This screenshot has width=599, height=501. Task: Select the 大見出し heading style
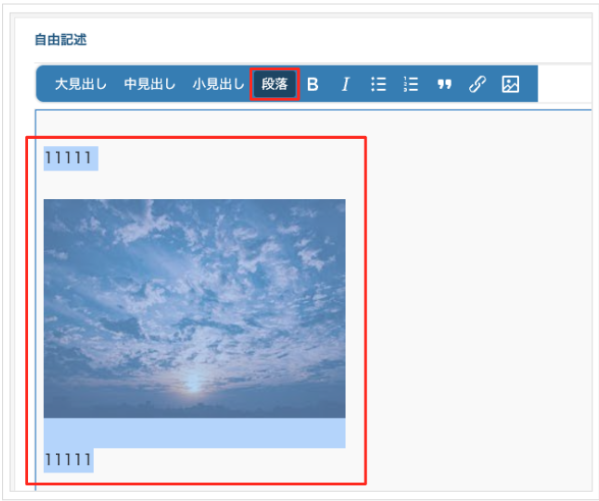pyautogui.click(x=81, y=84)
